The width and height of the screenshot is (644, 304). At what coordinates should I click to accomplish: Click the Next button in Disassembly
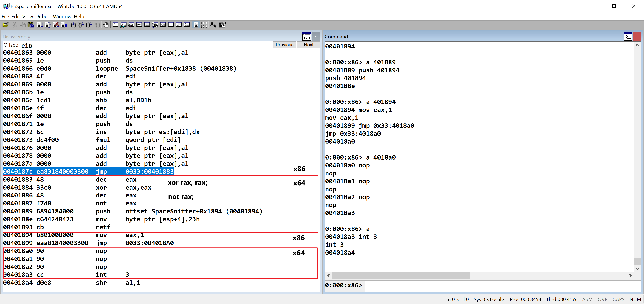click(x=308, y=45)
